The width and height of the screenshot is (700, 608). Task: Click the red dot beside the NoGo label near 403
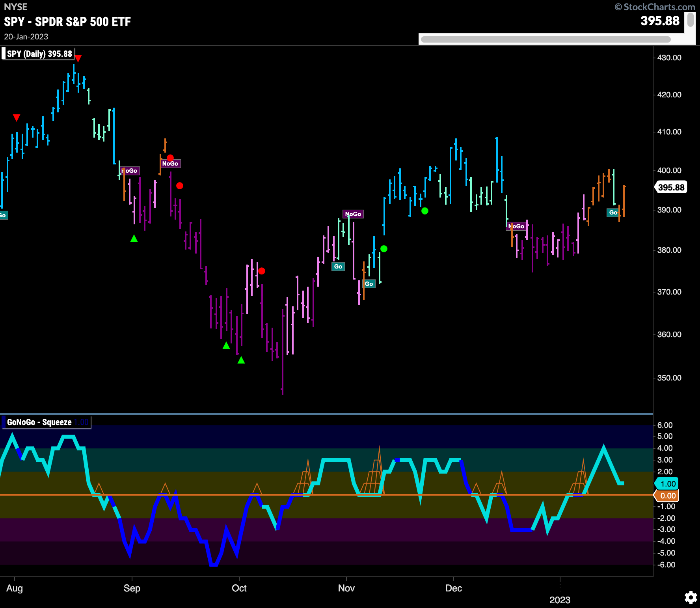click(170, 158)
